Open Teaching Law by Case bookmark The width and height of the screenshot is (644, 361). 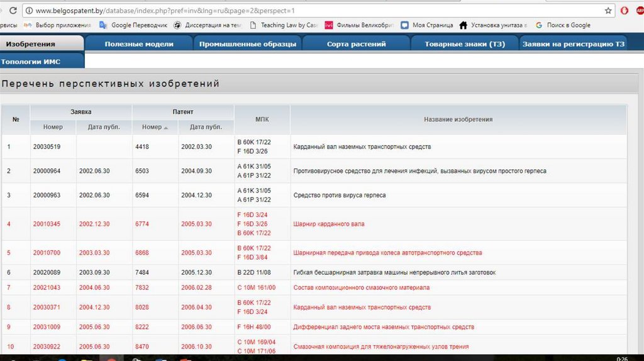coord(284,25)
